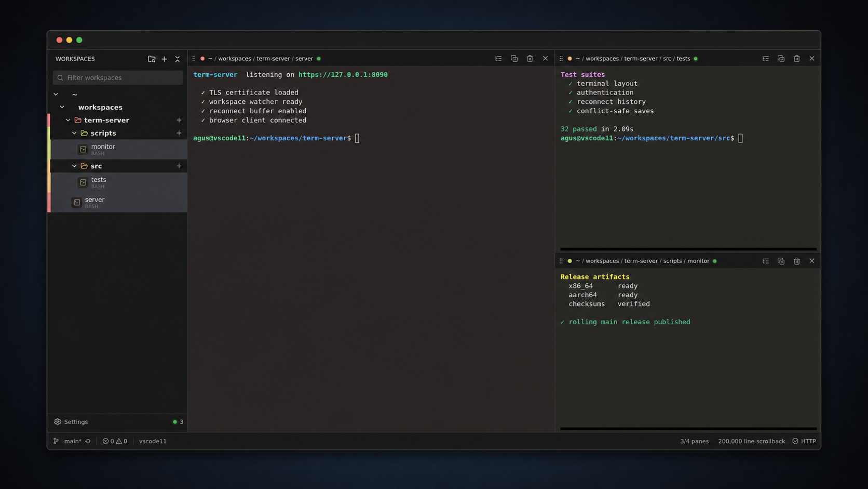Click into the server terminal prompt
Image resolution: width=868 pixels, height=489 pixels.
coord(357,139)
